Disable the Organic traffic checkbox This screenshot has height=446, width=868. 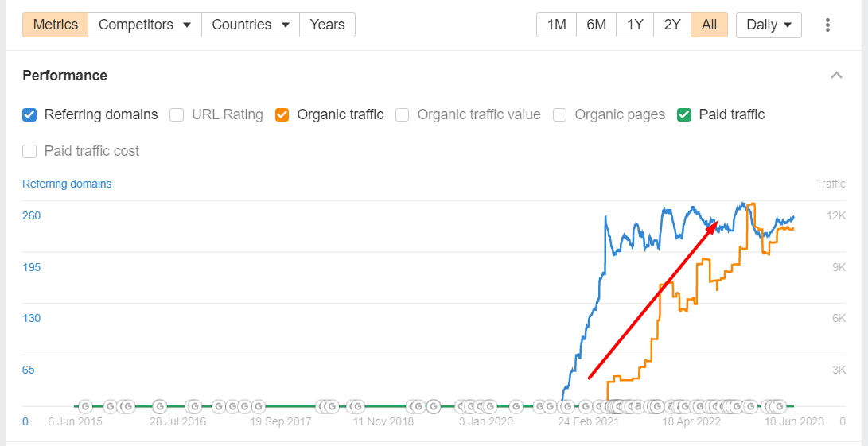[282, 114]
